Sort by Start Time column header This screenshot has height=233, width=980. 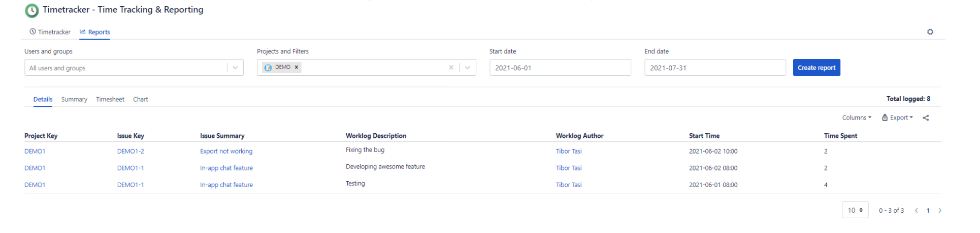(x=704, y=136)
